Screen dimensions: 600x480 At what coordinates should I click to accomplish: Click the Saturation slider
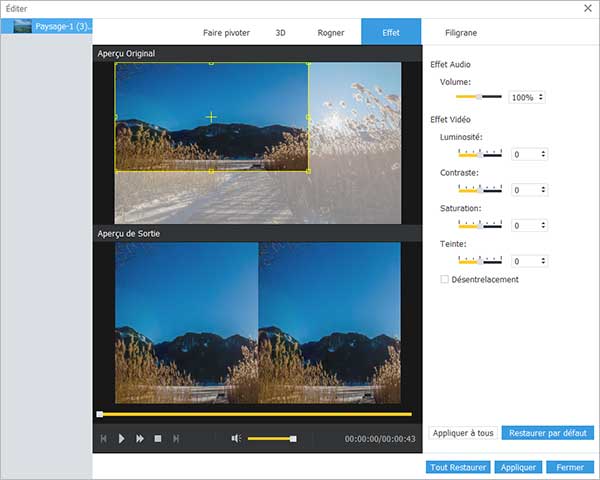pyautogui.click(x=480, y=226)
